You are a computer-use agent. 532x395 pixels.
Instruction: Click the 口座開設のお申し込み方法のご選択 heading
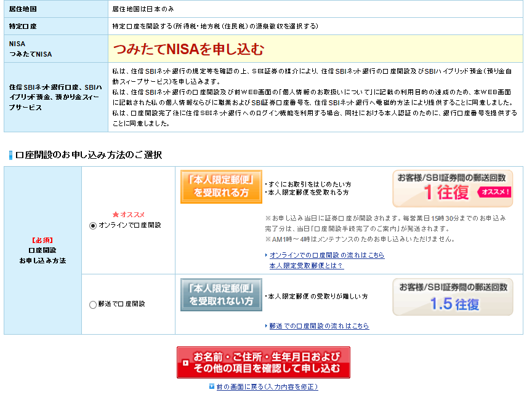click(x=89, y=155)
